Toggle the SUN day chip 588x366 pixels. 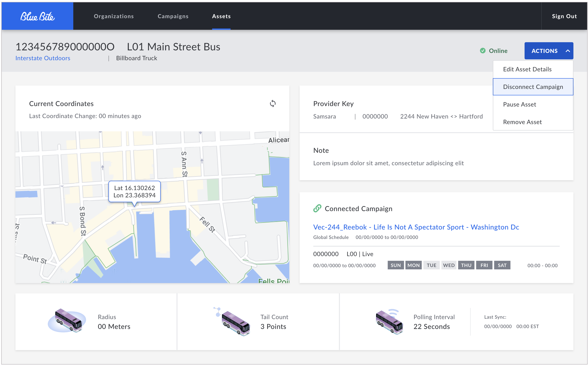tap(395, 265)
